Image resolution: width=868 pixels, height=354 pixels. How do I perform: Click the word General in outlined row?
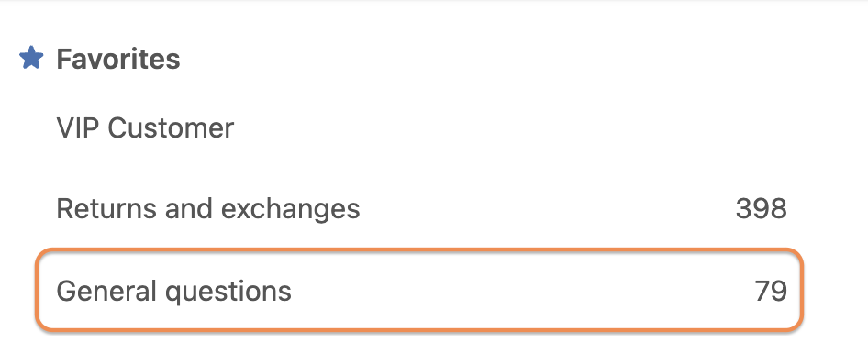tap(106, 290)
